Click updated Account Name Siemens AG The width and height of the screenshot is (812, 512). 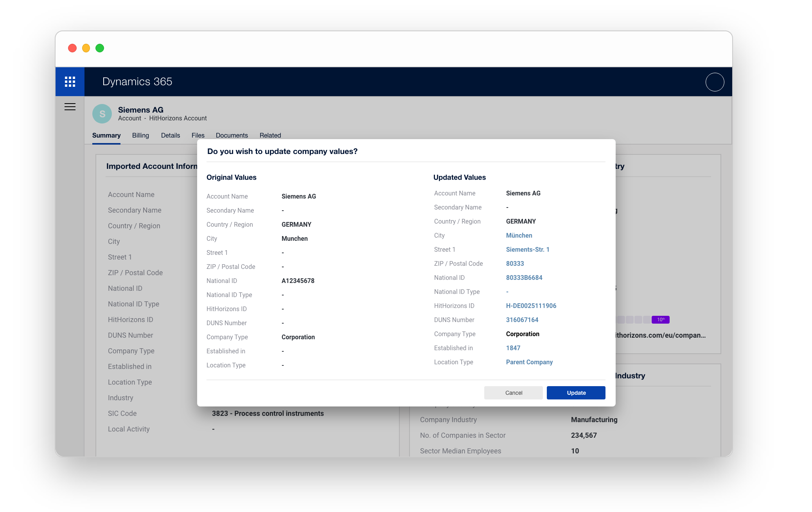[x=523, y=193]
